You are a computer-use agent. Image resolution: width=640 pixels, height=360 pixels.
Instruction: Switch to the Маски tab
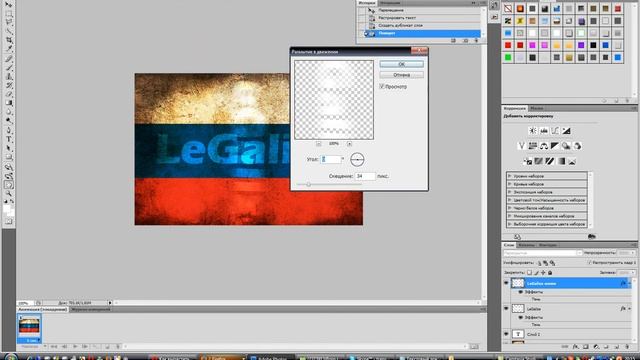point(537,108)
